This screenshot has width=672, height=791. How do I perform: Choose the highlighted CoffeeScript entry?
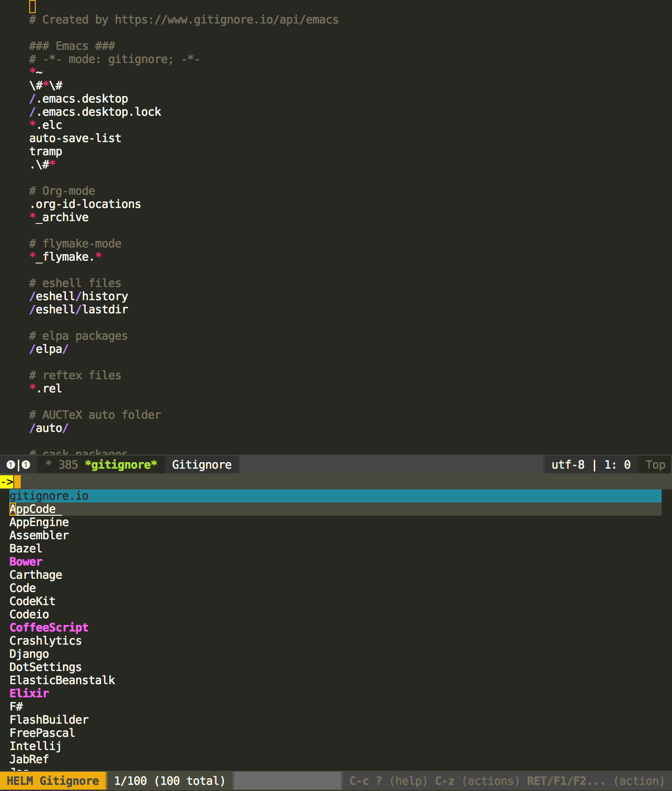(x=49, y=628)
